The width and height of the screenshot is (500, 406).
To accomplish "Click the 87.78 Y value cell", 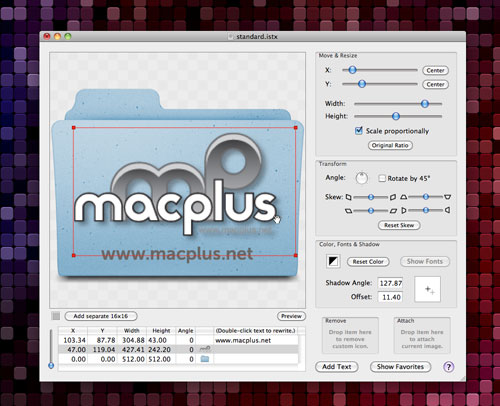I will (x=102, y=340).
